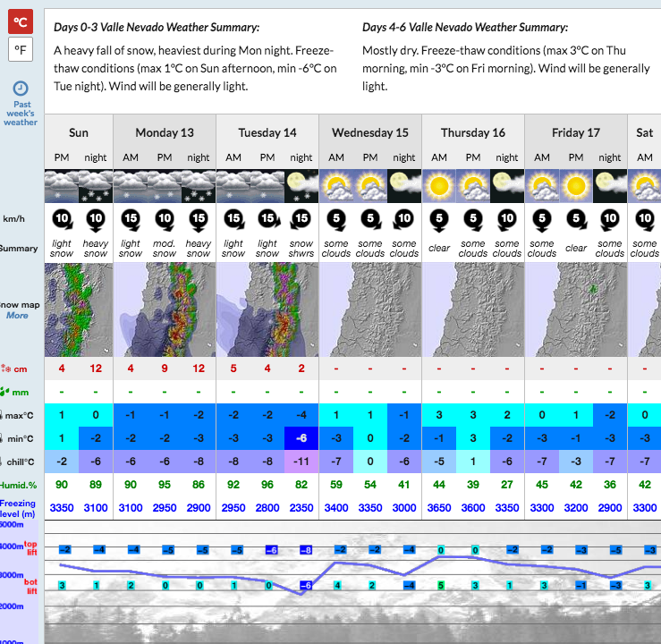Open the Friday 17 snow map thumbnail
The image size is (661, 644).
click(576, 309)
